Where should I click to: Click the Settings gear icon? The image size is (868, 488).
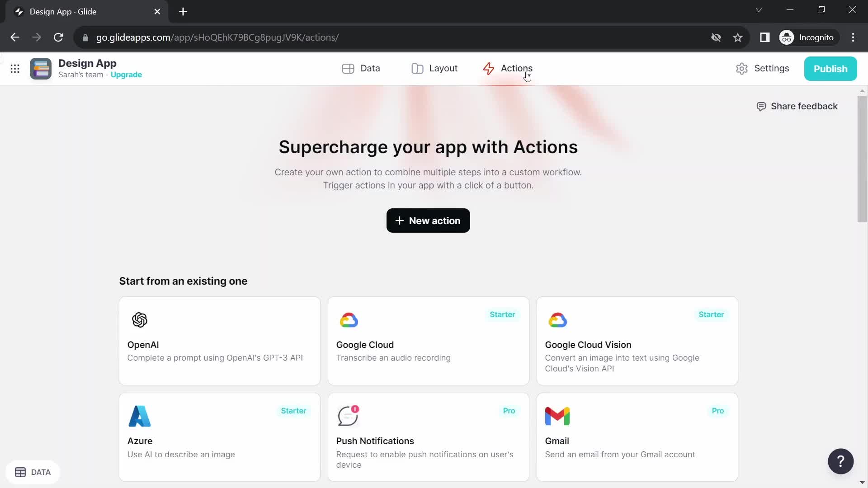coord(742,68)
